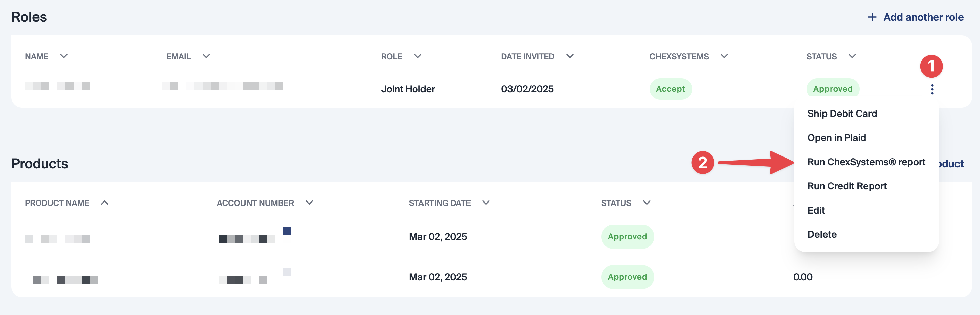This screenshot has width=980, height=315.
Task: Sort roles by the ROLE column chevron
Action: 418,56
